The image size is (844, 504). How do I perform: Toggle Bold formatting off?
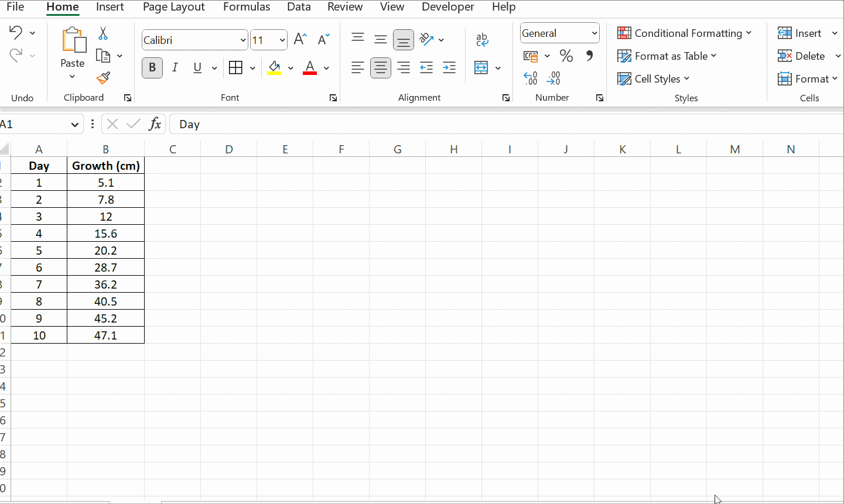tap(152, 68)
